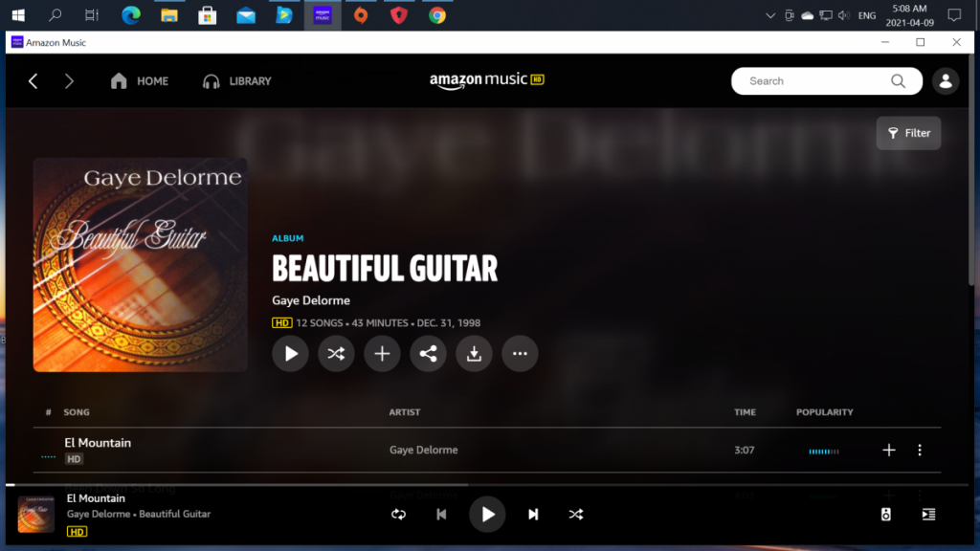980x551 pixels.
Task: Toggle shuffle in the player bar
Action: [576, 514]
